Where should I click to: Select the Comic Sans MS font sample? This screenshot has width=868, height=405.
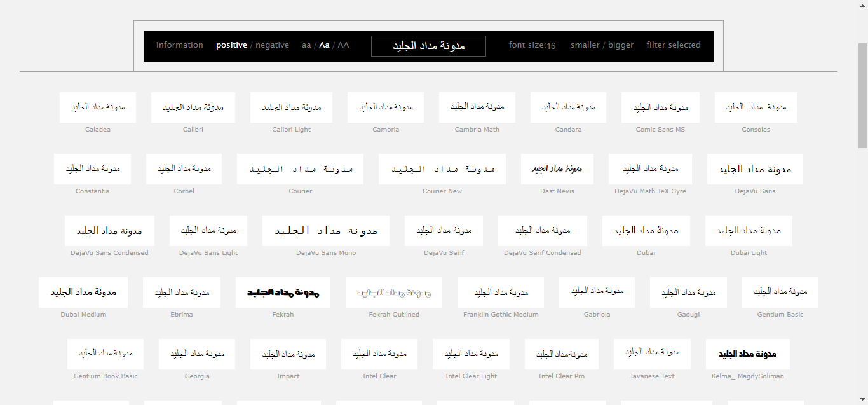[x=660, y=107]
